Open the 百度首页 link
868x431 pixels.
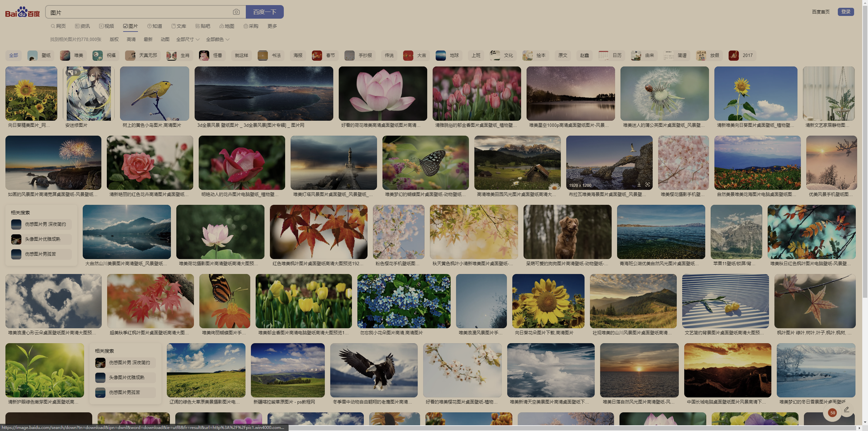[x=821, y=12]
